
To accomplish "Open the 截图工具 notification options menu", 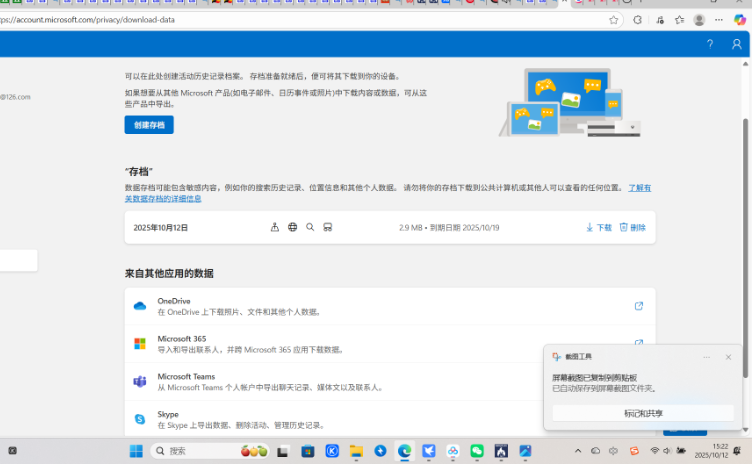I will point(706,357).
